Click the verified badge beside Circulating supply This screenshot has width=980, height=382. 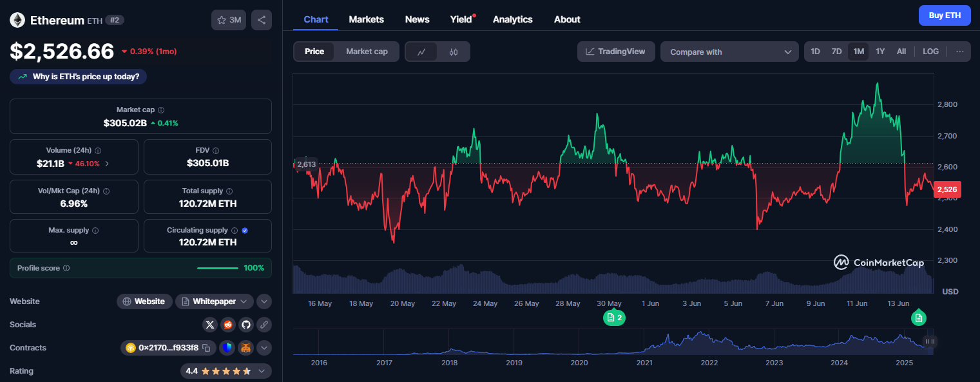(245, 231)
